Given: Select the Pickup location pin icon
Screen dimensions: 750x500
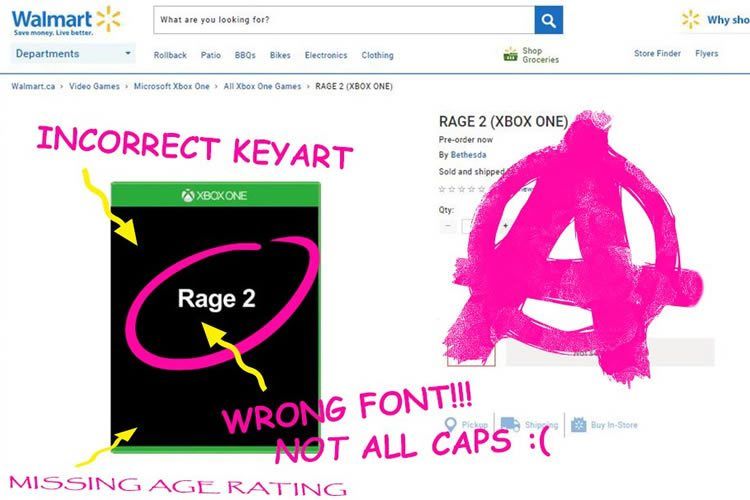Looking at the screenshot, I should [451, 424].
